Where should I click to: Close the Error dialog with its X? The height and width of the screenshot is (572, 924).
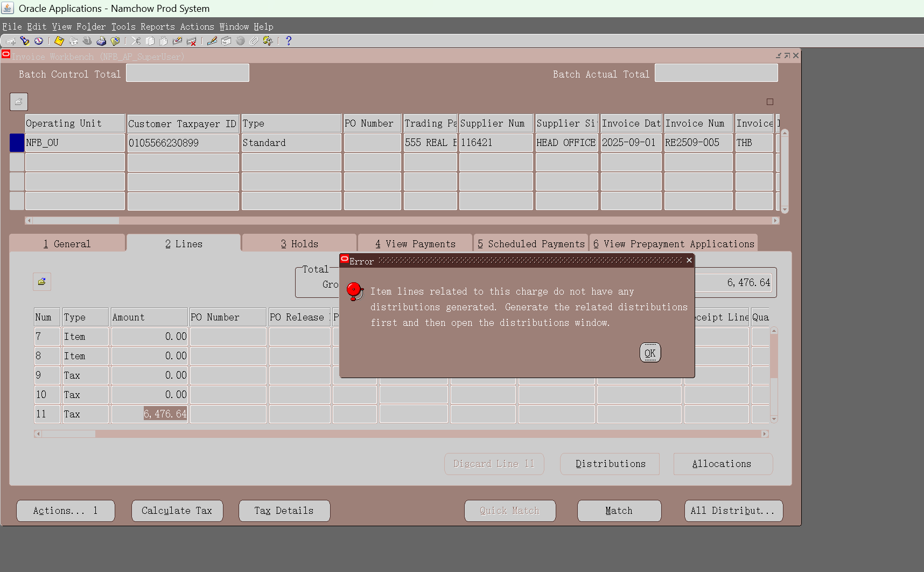click(689, 260)
